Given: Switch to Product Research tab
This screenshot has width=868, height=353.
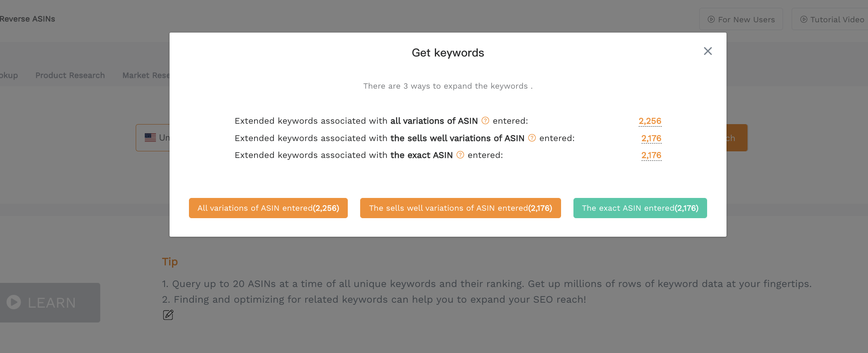Looking at the screenshot, I should point(70,75).
